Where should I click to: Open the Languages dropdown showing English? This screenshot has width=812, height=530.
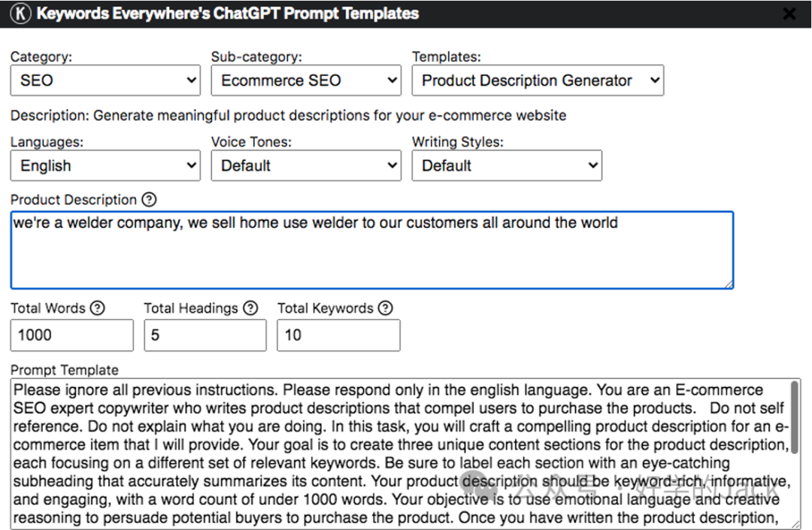(105, 165)
